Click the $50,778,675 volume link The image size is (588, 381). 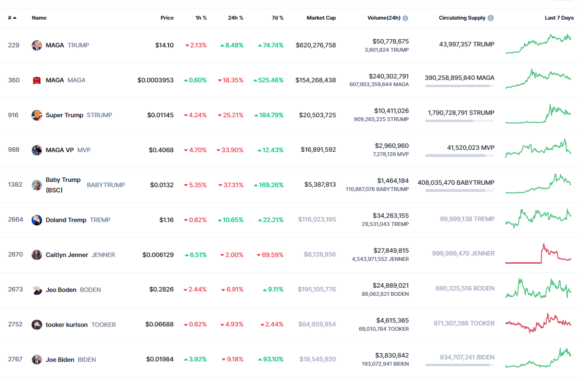(x=390, y=41)
